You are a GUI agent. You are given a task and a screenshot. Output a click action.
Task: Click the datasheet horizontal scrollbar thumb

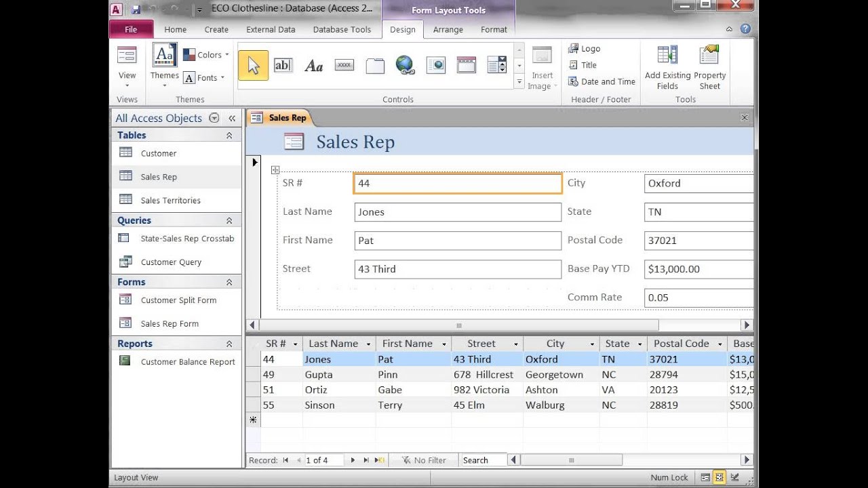point(571,460)
